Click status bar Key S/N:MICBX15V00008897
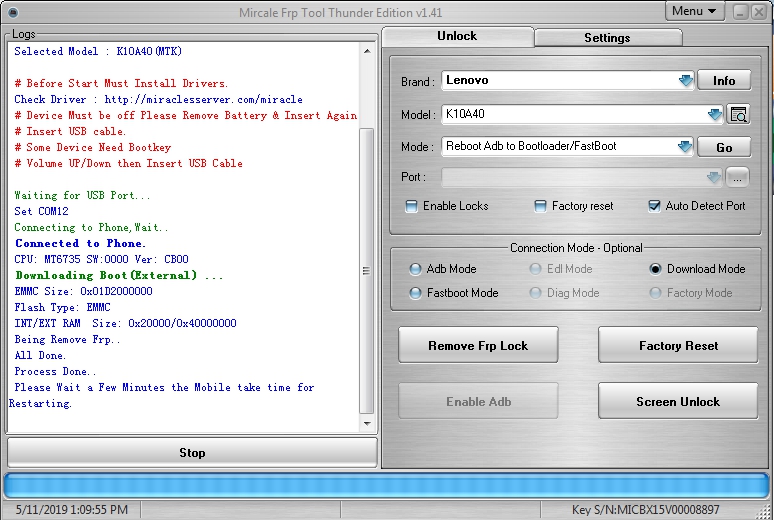The height and width of the screenshot is (520, 774). [x=646, y=510]
